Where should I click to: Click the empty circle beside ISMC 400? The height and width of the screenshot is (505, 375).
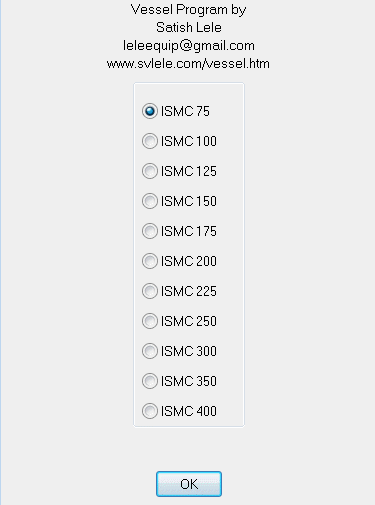coord(150,411)
